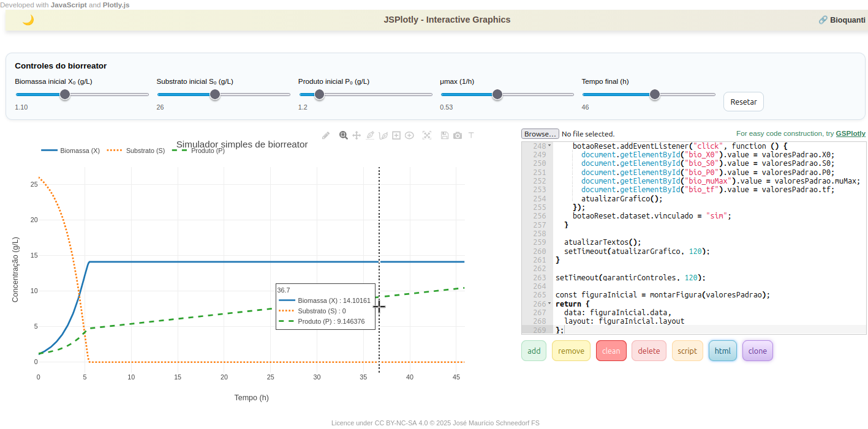Pick the draw circle tool
This screenshot has height=429, width=868.
click(409, 135)
